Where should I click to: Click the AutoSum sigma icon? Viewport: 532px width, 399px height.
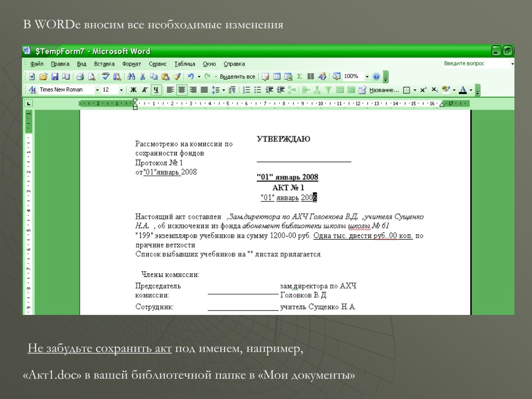pyautogui.click(x=299, y=76)
